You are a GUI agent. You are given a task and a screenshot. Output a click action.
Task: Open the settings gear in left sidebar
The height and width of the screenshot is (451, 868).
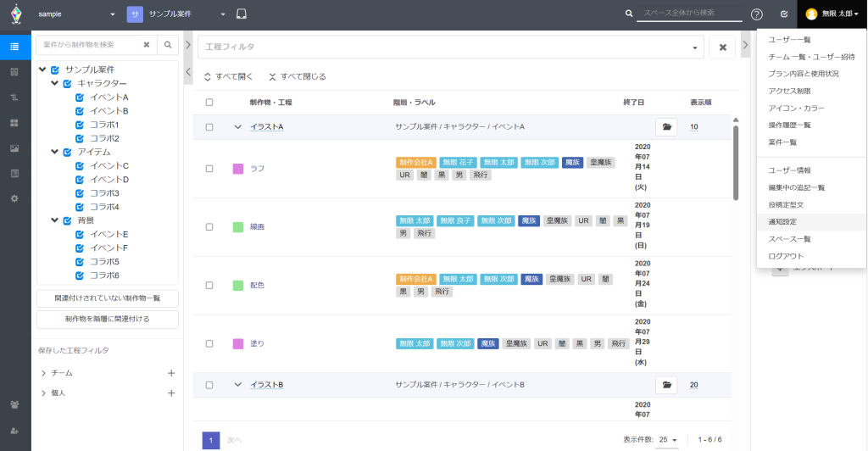[x=14, y=198]
